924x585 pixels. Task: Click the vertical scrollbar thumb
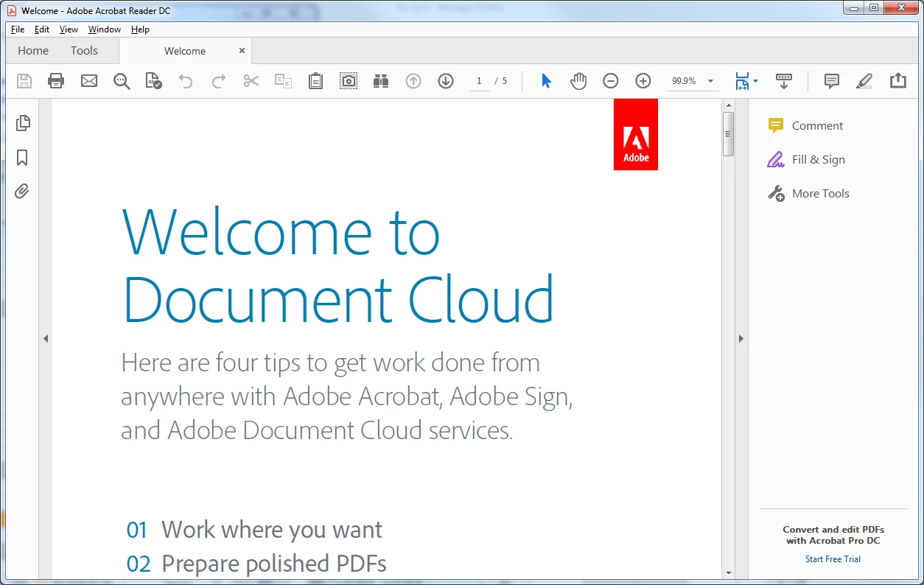(x=728, y=134)
